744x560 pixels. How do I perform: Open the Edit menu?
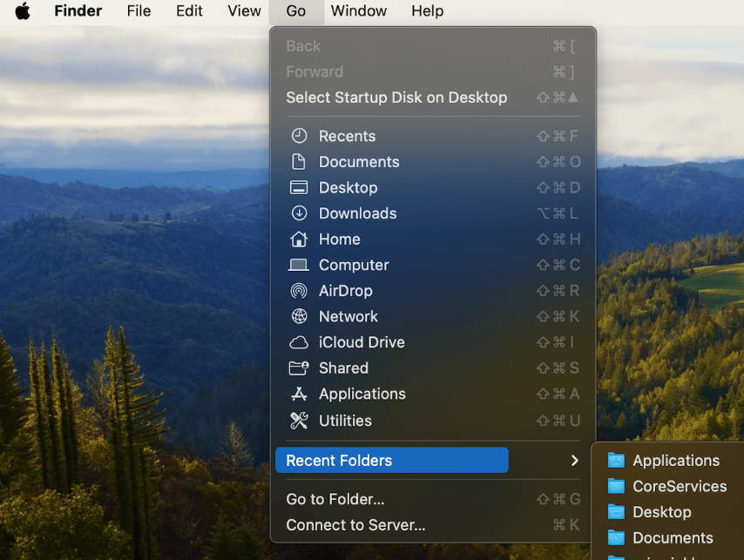coord(189,11)
